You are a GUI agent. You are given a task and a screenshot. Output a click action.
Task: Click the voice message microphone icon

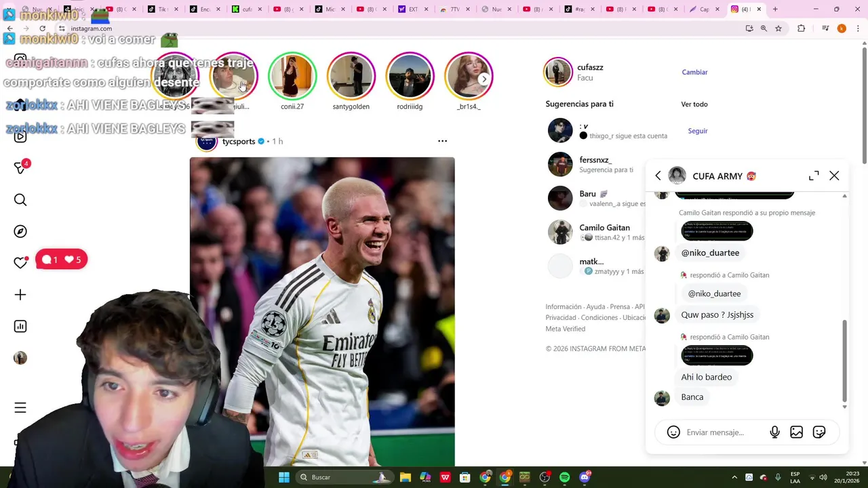774,432
